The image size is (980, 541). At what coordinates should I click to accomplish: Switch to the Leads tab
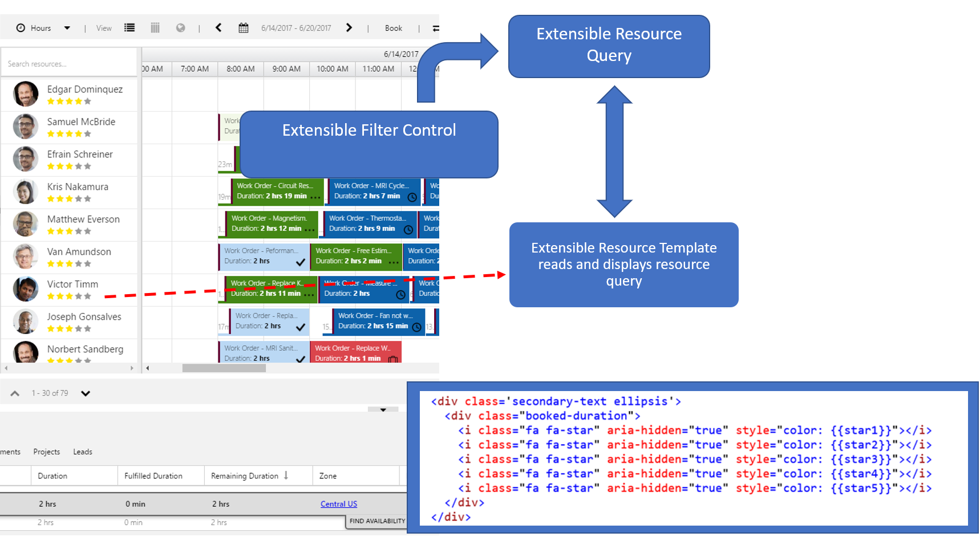click(83, 451)
